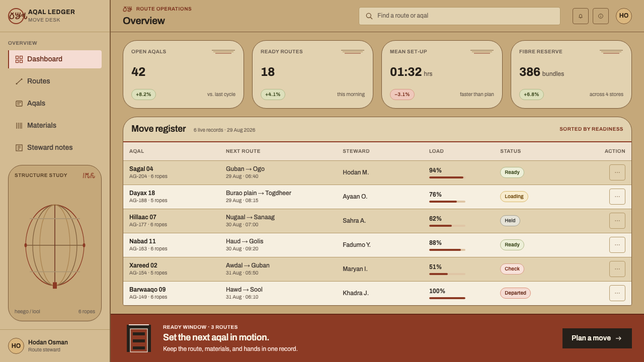644x362 pixels.
Task: Open the notifications bell
Action: point(581,16)
